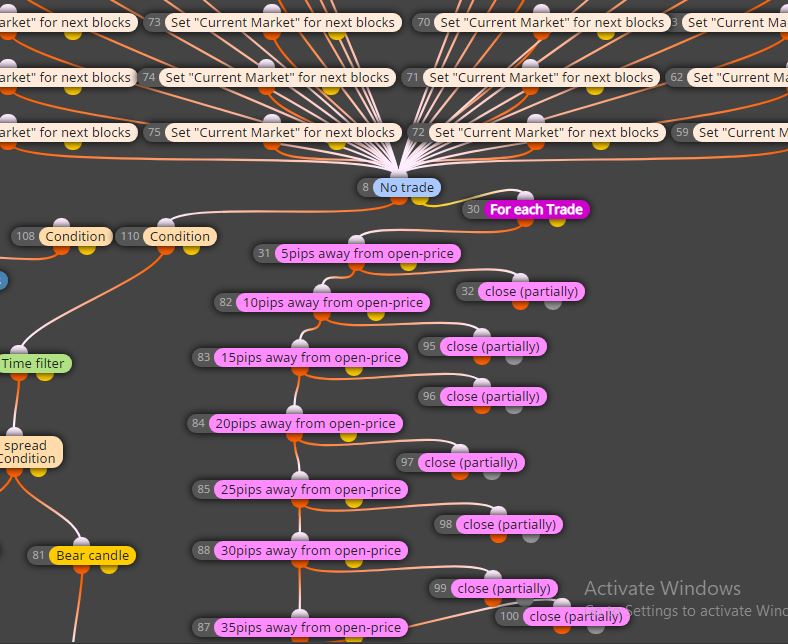
Task: Click yellow output port under For each Trade
Action: click(x=557, y=222)
